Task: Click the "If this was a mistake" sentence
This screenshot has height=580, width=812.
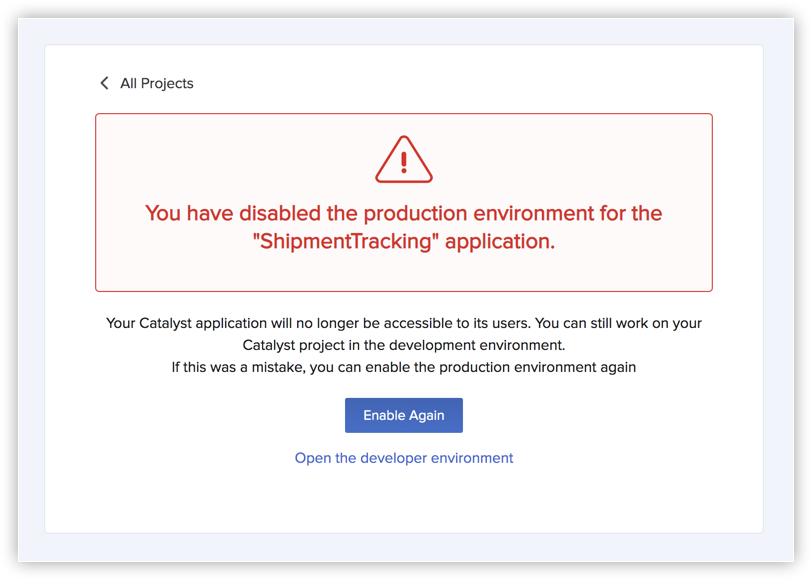Action: (238, 367)
